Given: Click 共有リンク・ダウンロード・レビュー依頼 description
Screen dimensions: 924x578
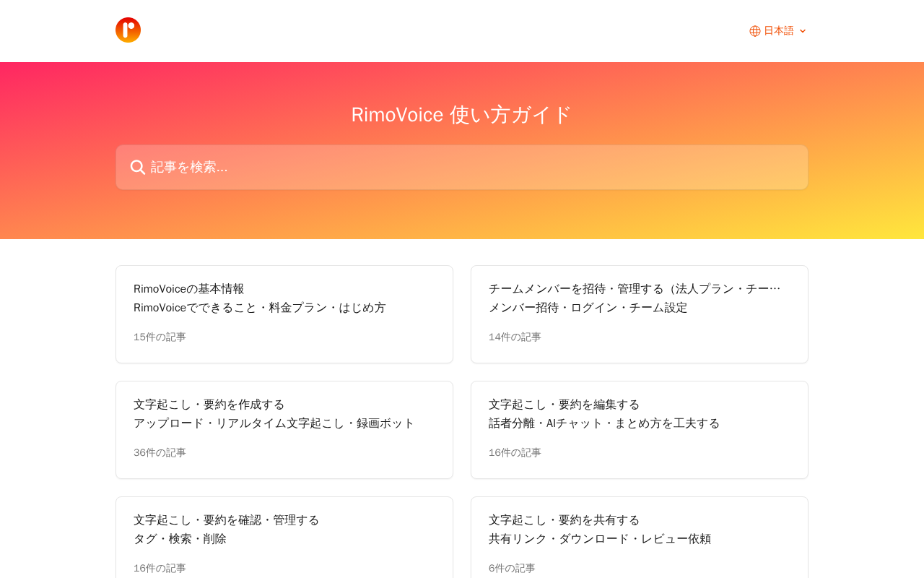Looking at the screenshot, I should click(x=600, y=539).
